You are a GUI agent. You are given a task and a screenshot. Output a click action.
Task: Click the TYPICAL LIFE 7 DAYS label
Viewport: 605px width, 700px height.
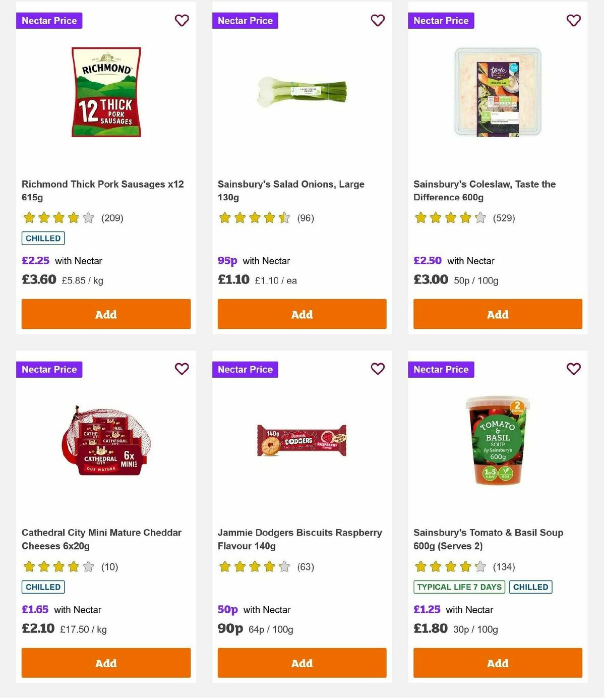[458, 587]
